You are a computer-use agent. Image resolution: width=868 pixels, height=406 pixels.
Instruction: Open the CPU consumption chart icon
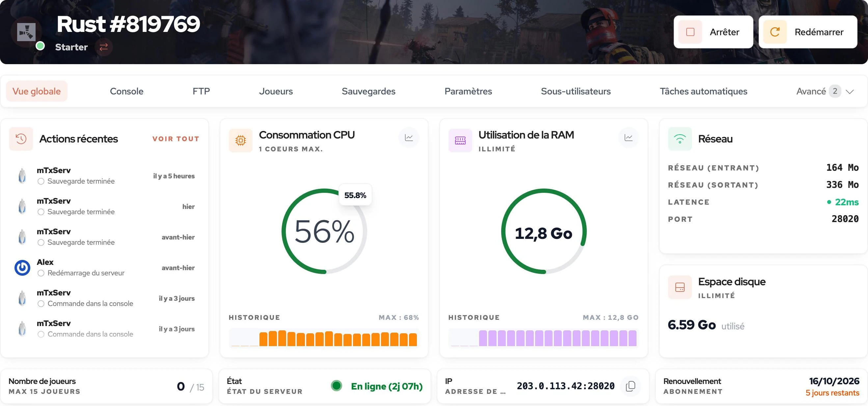click(x=409, y=137)
